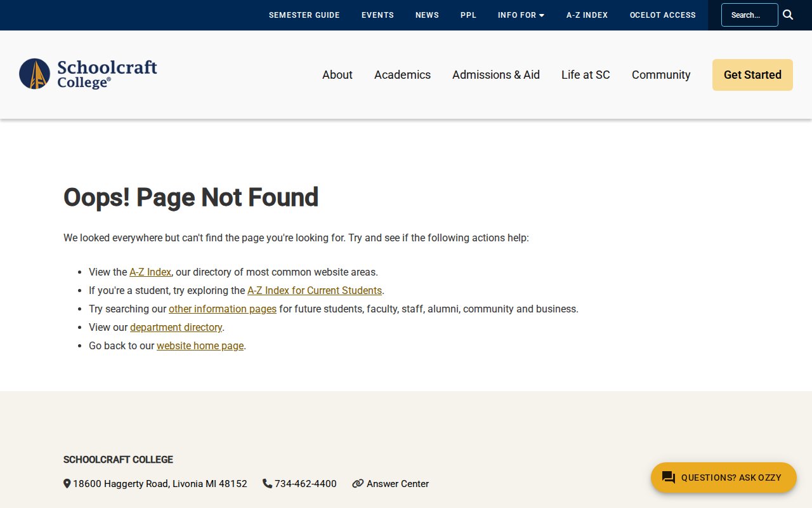This screenshot has width=812, height=508.
Task: Click the chat bubble icon for Ozzy
Action: [x=668, y=478]
